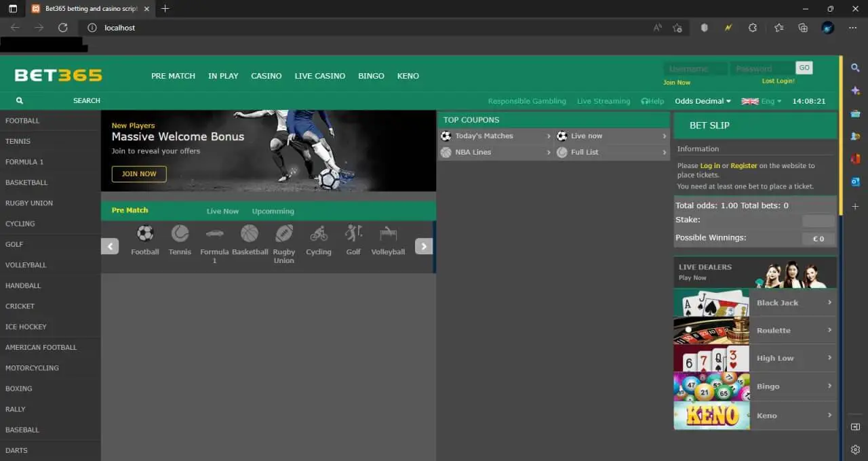Image resolution: width=868 pixels, height=461 pixels.
Task: Expand the Live now coupon
Action: tap(612, 136)
